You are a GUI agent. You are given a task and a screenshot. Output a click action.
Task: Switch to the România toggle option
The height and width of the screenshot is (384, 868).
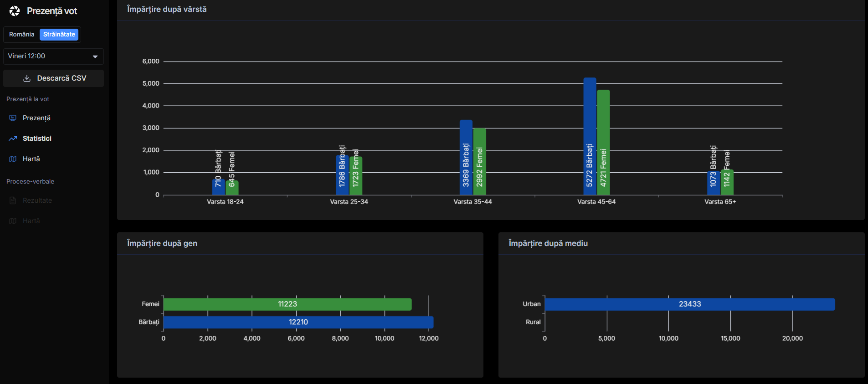(x=21, y=35)
